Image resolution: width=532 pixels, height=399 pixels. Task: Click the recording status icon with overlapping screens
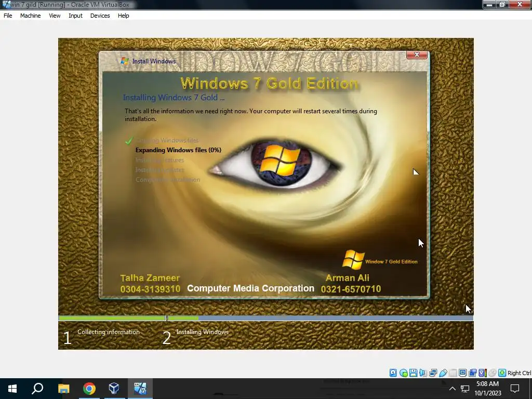click(x=472, y=373)
